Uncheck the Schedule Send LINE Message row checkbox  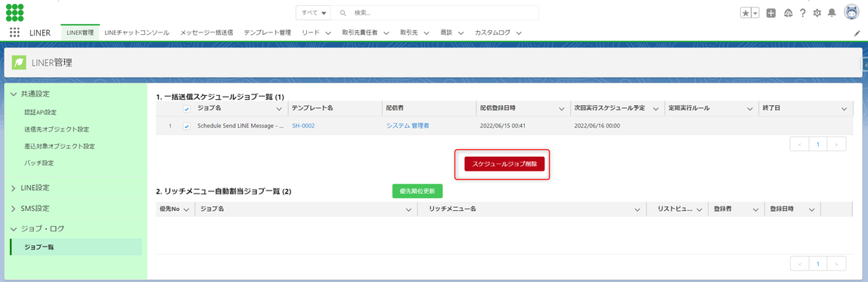(187, 126)
